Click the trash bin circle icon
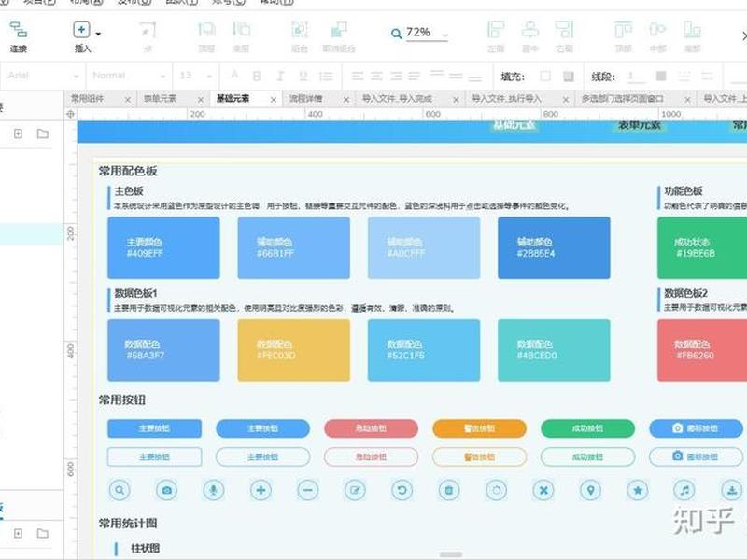 pos(449,489)
